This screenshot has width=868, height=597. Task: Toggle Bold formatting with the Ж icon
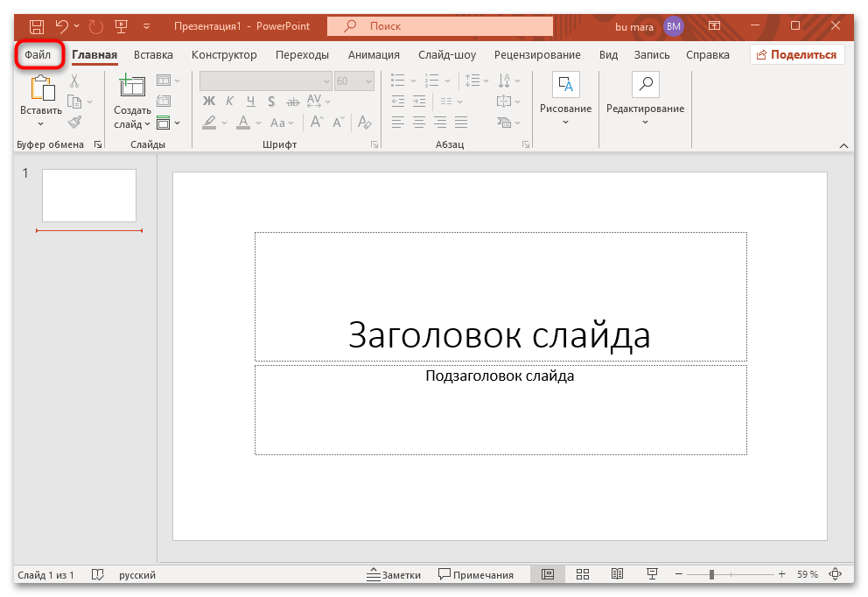tap(209, 101)
